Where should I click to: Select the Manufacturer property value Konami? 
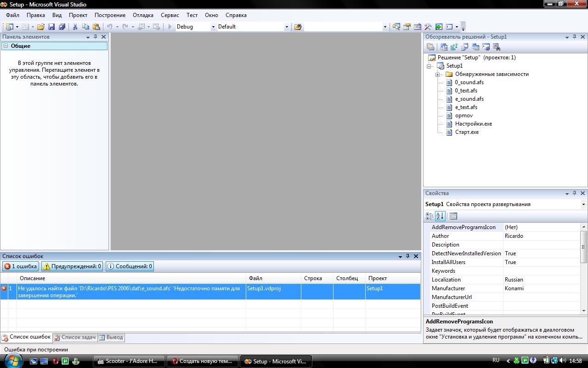[514, 288]
